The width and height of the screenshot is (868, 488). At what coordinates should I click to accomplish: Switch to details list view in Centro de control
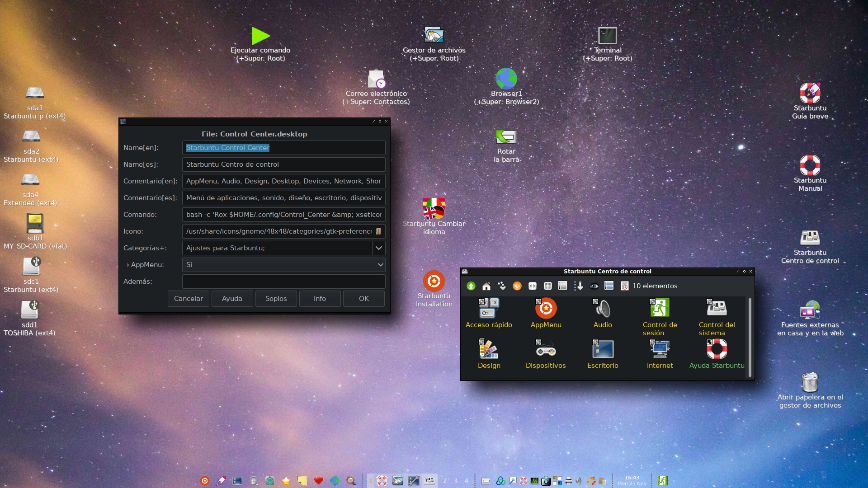(x=563, y=286)
